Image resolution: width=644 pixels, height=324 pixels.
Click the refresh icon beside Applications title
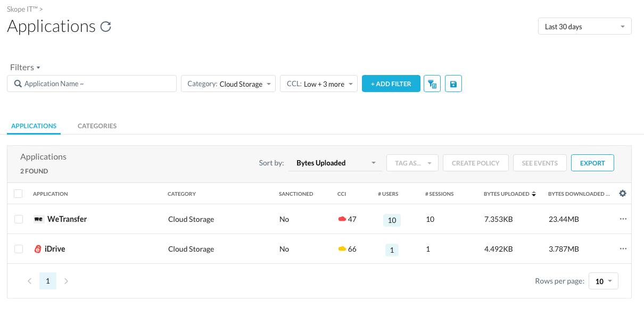106,27
